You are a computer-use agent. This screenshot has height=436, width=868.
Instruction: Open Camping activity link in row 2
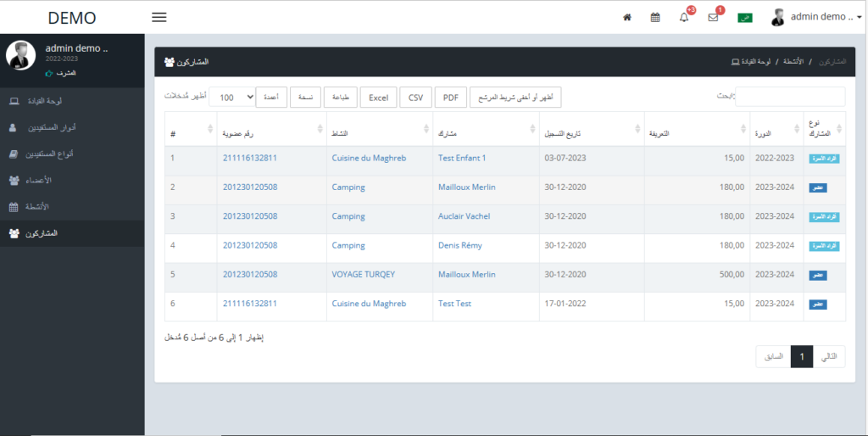348,187
